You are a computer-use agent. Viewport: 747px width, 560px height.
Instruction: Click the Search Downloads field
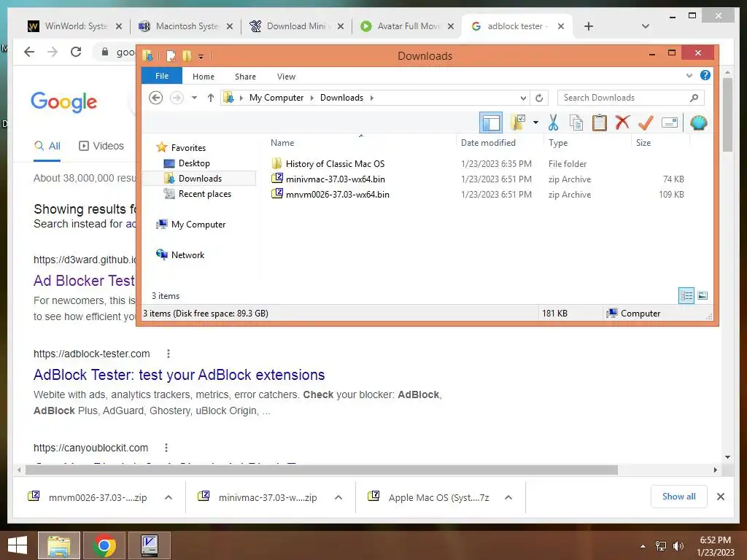point(631,98)
